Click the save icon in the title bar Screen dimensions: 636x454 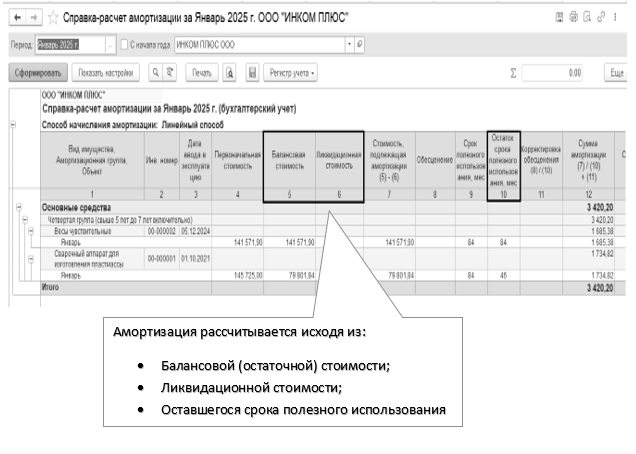559,17
